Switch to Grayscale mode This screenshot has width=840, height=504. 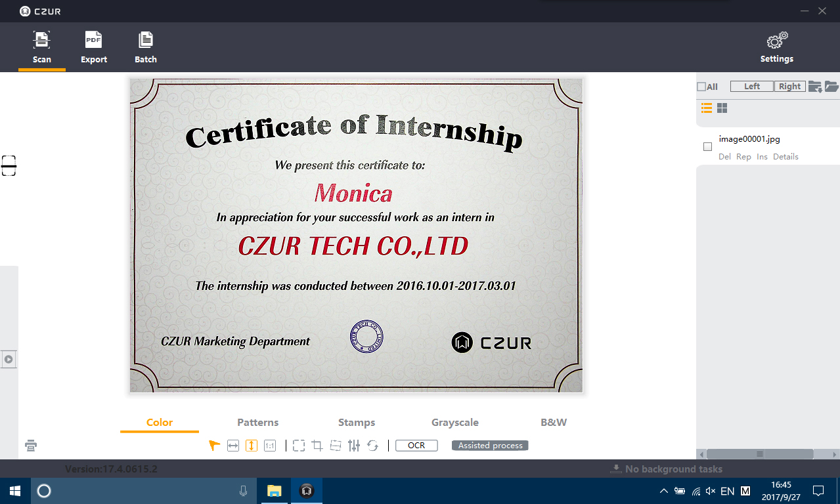[455, 423]
